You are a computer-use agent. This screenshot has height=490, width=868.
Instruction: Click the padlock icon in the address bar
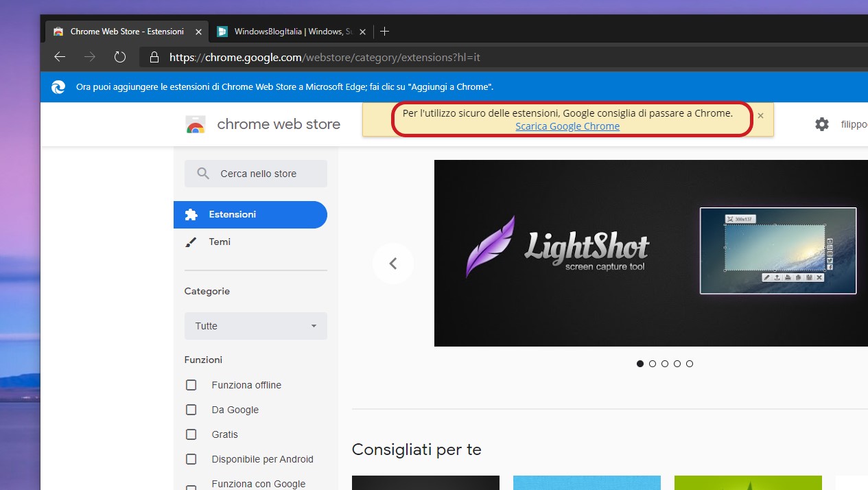tap(154, 57)
